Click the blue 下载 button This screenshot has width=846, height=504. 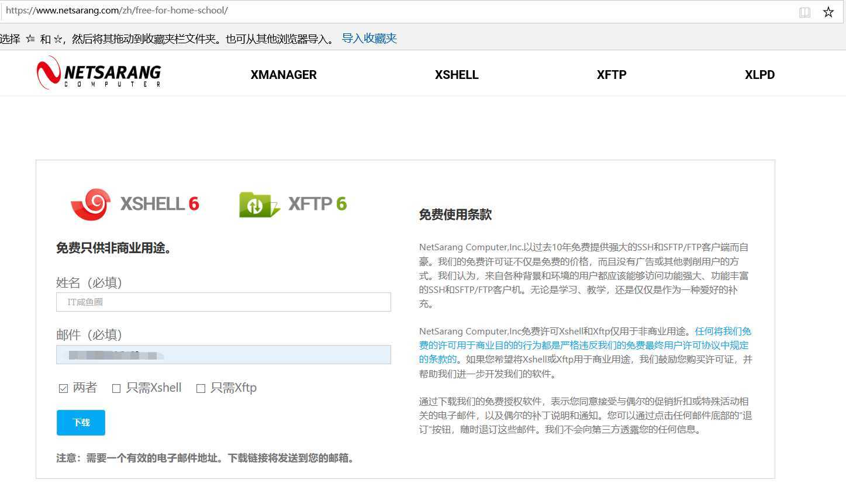click(81, 423)
